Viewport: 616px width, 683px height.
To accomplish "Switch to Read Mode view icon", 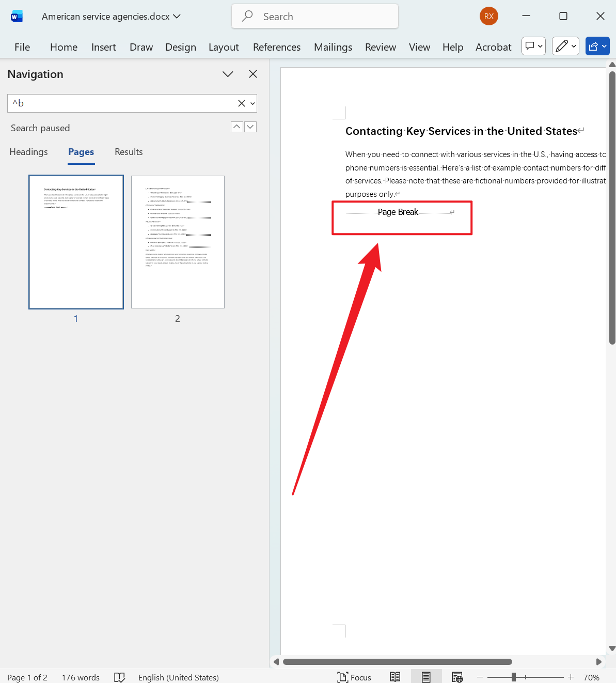I will 395,676.
